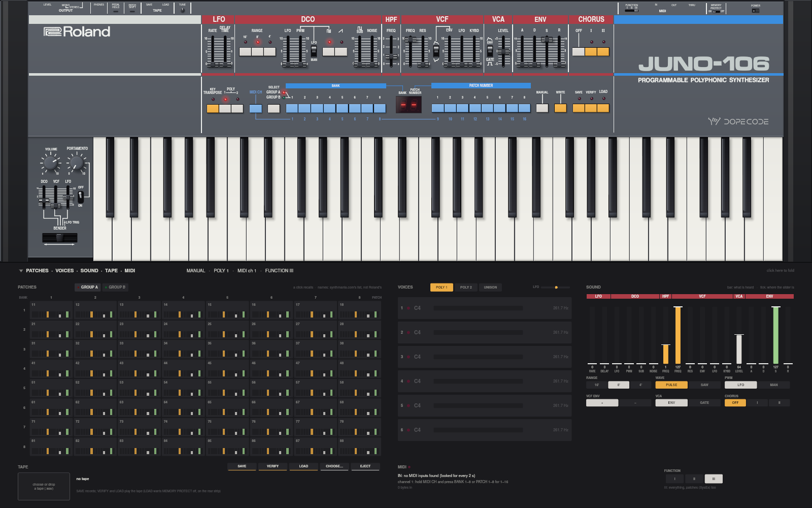812x508 pixels.
Task: Adjust the Portamento knob
Action: pos(77,163)
